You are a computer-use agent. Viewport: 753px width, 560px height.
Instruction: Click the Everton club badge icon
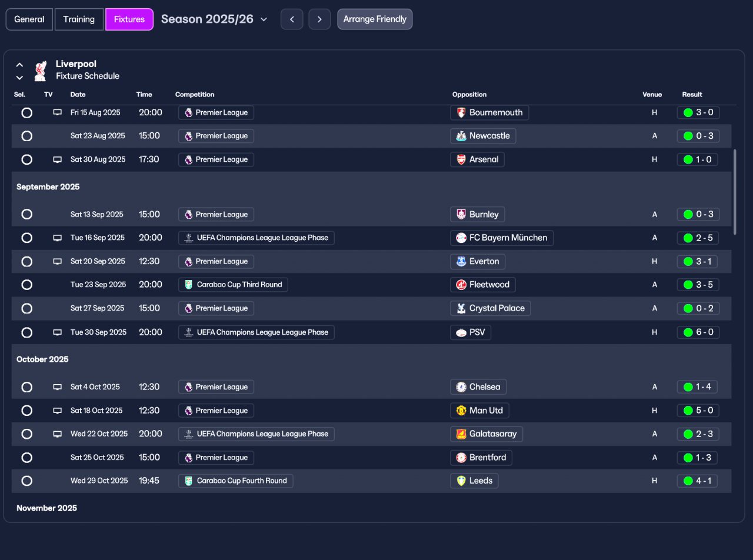click(461, 261)
